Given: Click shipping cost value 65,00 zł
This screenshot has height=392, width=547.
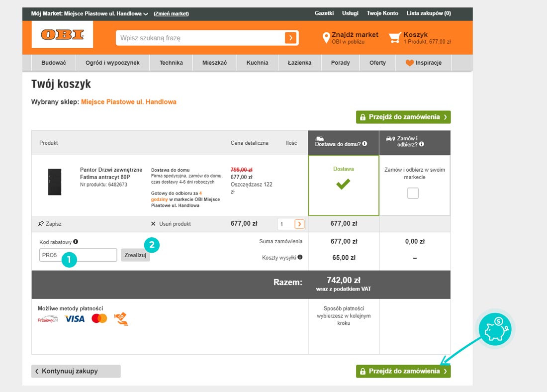Looking at the screenshot, I should 344,258.
